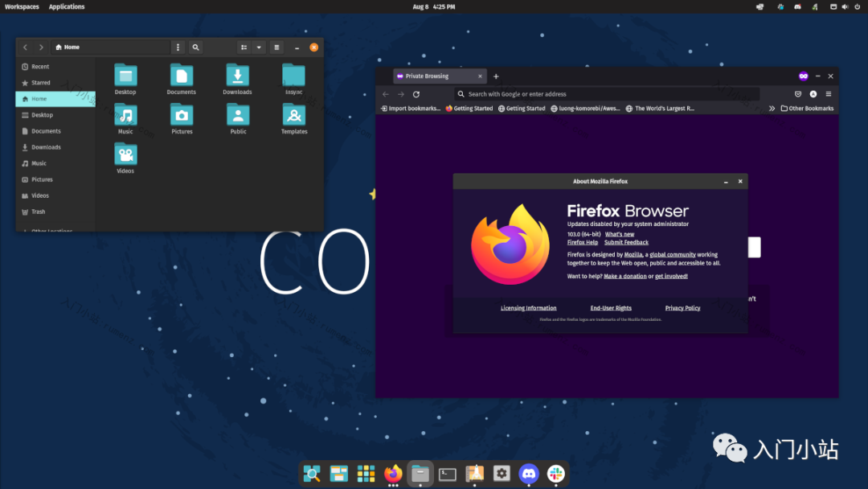The height and width of the screenshot is (489, 868).
Task: Open view options dropdown arrow in Files
Action: (259, 47)
